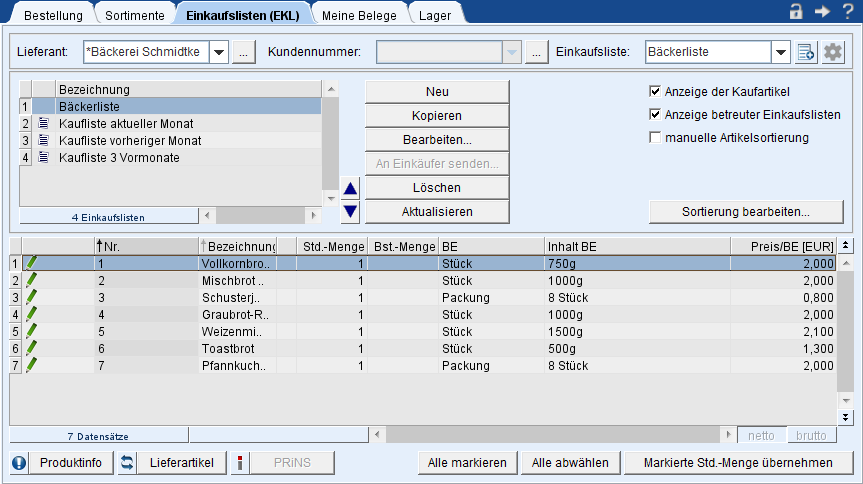The height and width of the screenshot is (484, 863).
Task: Move list down with blue down arrow
Action: tap(350, 211)
